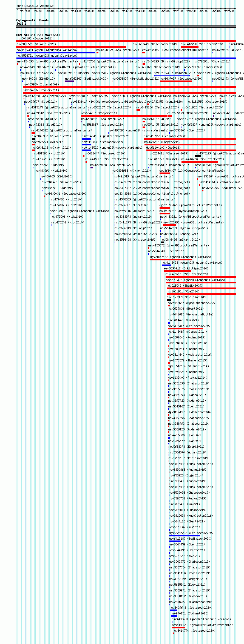The width and height of the screenshot is (244, 644).
Task: Click the purple bar under nsv6562847
Action: (70, 81)
